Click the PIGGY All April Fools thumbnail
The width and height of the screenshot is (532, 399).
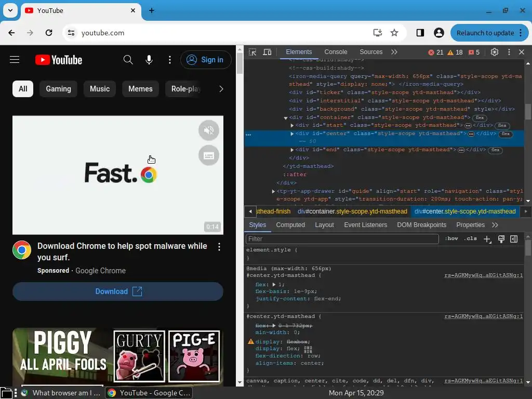(118, 357)
